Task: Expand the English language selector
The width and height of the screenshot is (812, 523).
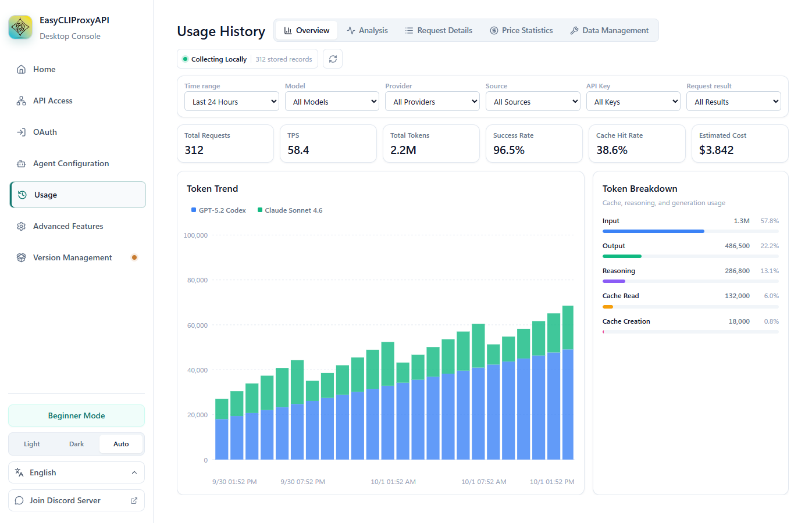Action: (77, 472)
